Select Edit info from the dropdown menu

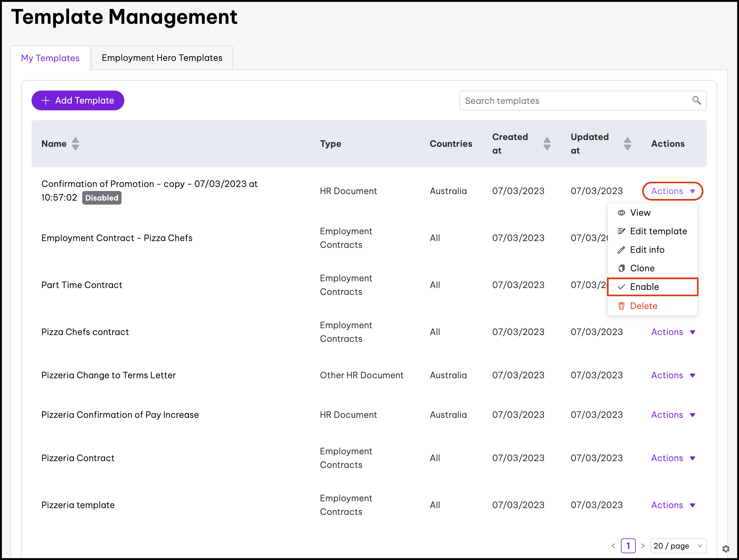[x=647, y=250]
